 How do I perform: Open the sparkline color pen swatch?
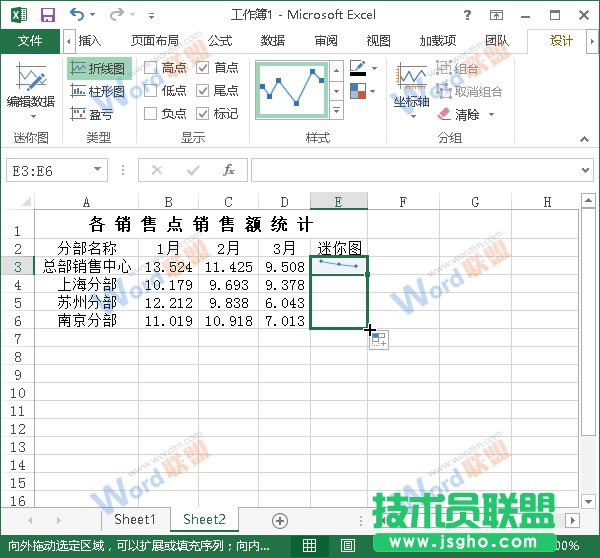pyautogui.click(x=358, y=68)
